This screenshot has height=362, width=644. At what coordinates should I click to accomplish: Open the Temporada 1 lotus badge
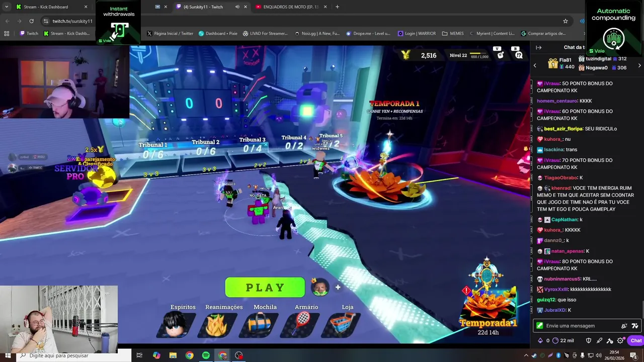(x=488, y=297)
